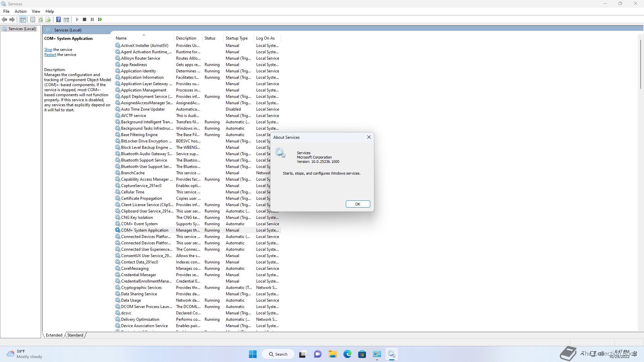The width and height of the screenshot is (644, 362).
Task: Open Microsoft Edge from the taskbar
Action: (x=347, y=354)
